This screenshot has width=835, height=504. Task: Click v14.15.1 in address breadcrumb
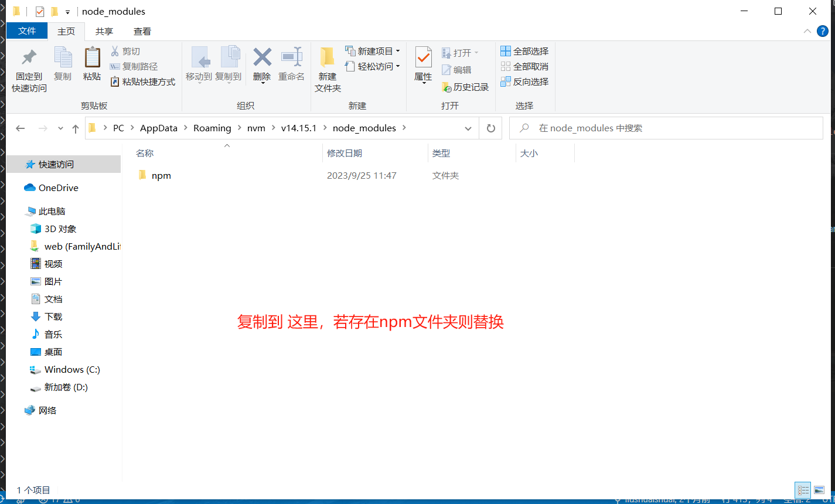pyautogui.click(x=299, y=128)
